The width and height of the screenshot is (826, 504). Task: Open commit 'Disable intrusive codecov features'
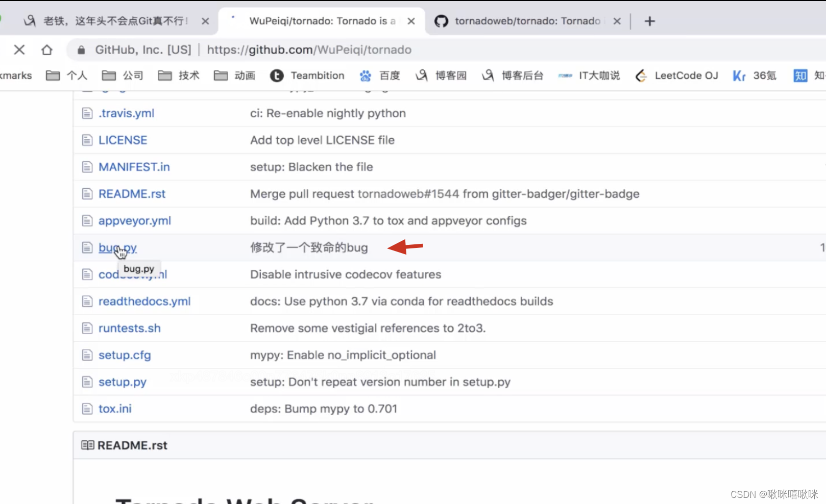[346, 274]
